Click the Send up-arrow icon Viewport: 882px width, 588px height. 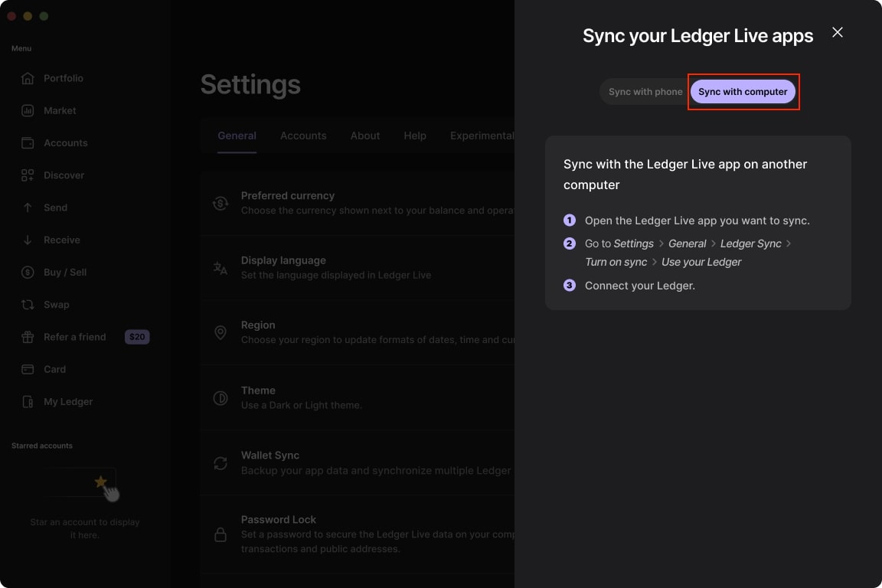[28, 207]
